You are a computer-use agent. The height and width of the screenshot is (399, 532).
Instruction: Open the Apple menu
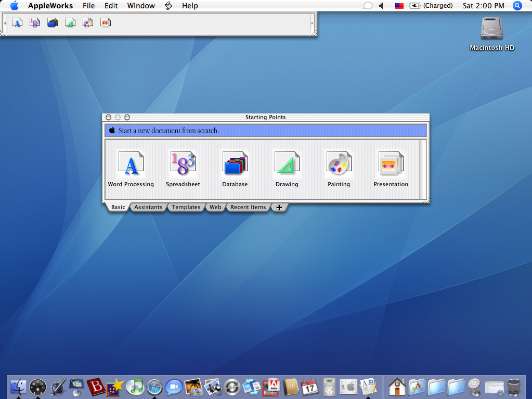click(x=14, y=6)
